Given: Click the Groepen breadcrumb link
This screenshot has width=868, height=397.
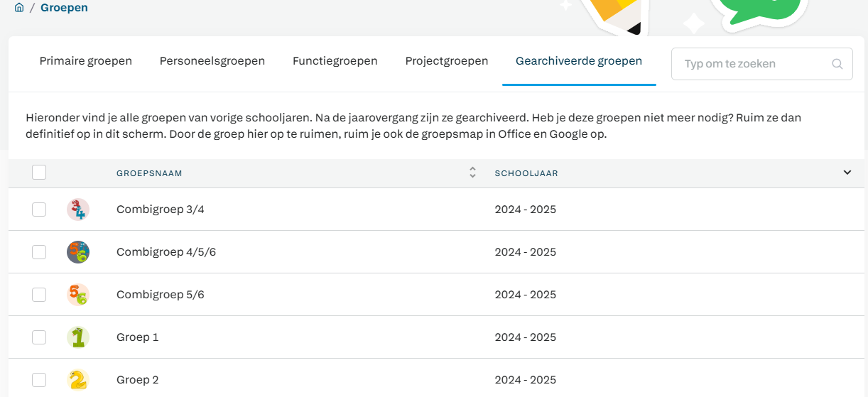Looking at the screenshot, I should (65, 8).
